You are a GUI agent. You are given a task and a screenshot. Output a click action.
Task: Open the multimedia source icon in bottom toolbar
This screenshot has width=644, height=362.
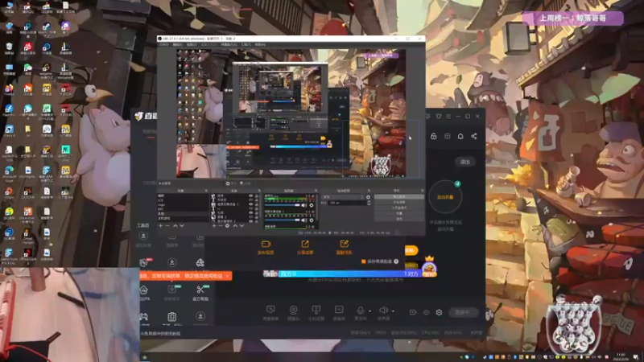click(339, 310)
